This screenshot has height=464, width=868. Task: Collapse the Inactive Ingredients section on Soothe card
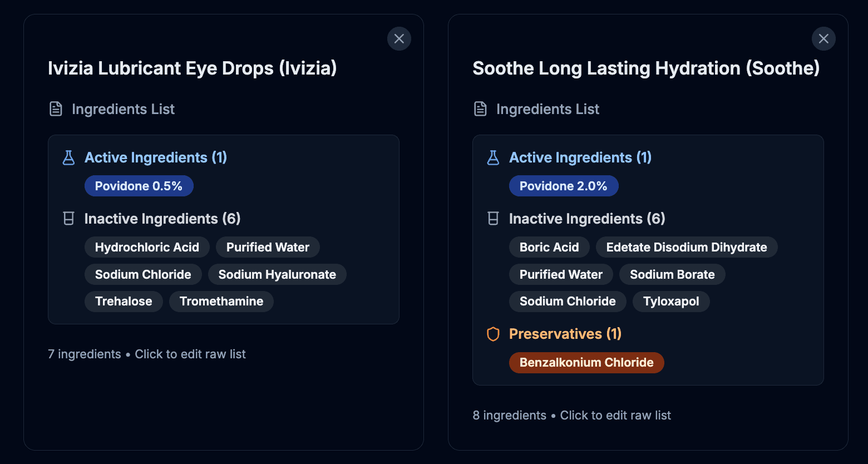click(587, 219)
